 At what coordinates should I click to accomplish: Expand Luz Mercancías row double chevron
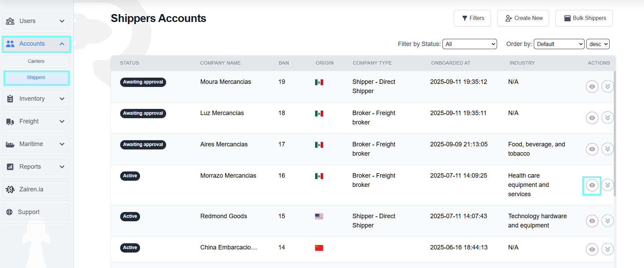608,118
